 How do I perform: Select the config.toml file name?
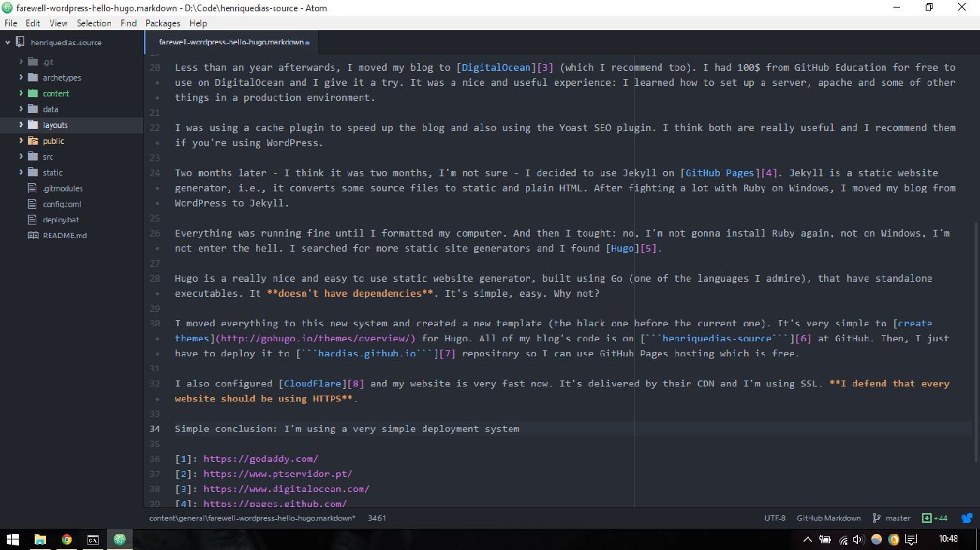click(62, 204)
